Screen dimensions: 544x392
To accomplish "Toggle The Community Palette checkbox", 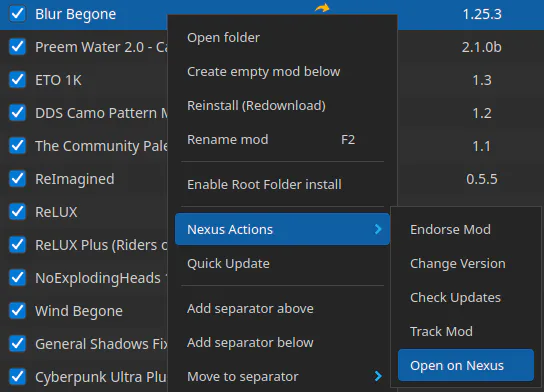I will click(x=17, y=146).
